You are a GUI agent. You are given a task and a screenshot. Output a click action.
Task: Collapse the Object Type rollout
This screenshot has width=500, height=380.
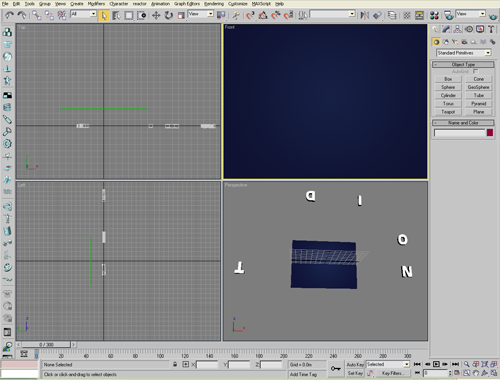pos(463,64)
